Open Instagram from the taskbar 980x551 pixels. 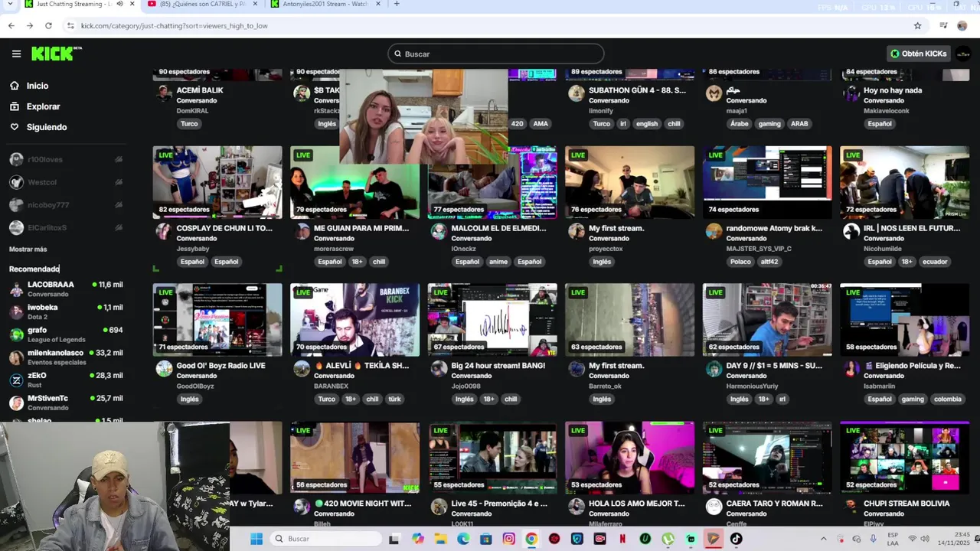tap(509, 539)
